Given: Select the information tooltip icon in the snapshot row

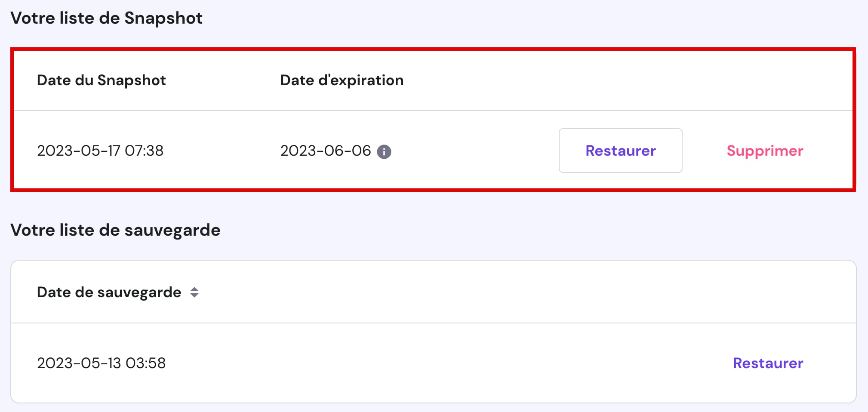Looking at the screenshot, I should point(384,151).
